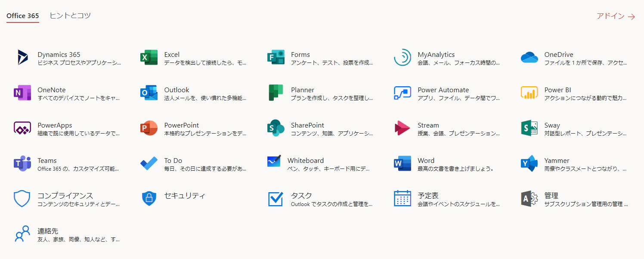Click the OneNote description starting すべてのデバイス
644x259 pixels.
pyautogui.click(x=79, y=98)
